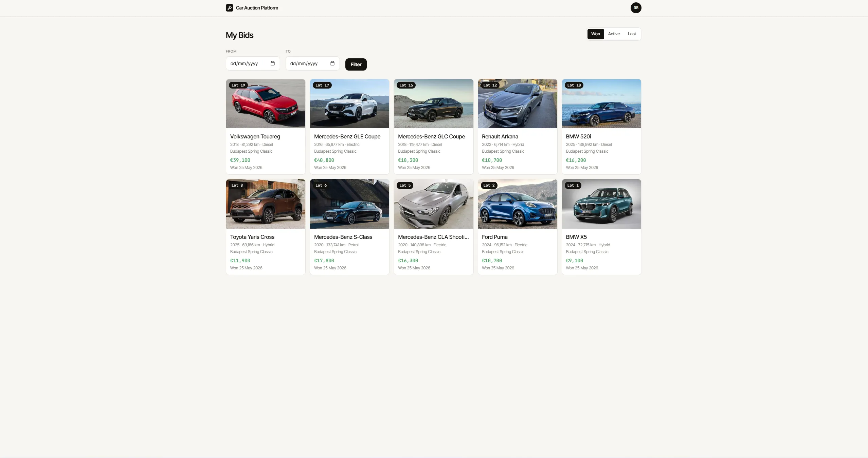The height and width of the screenshot is (458, 868).
Task: Click the €16,200 winning price
Action: tap(576, 160)
